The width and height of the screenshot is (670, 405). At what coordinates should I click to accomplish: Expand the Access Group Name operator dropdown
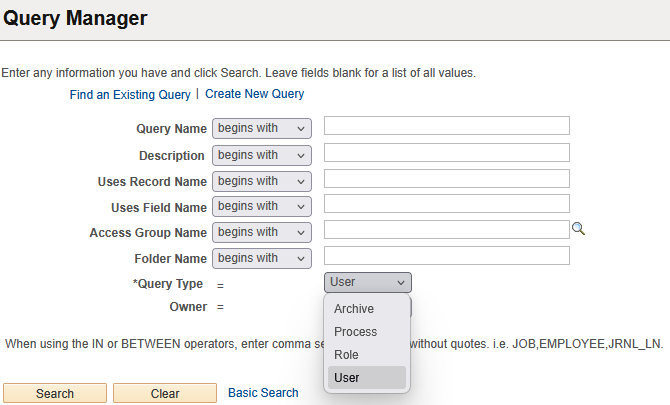pyautogui.click(x=262, y=232)
